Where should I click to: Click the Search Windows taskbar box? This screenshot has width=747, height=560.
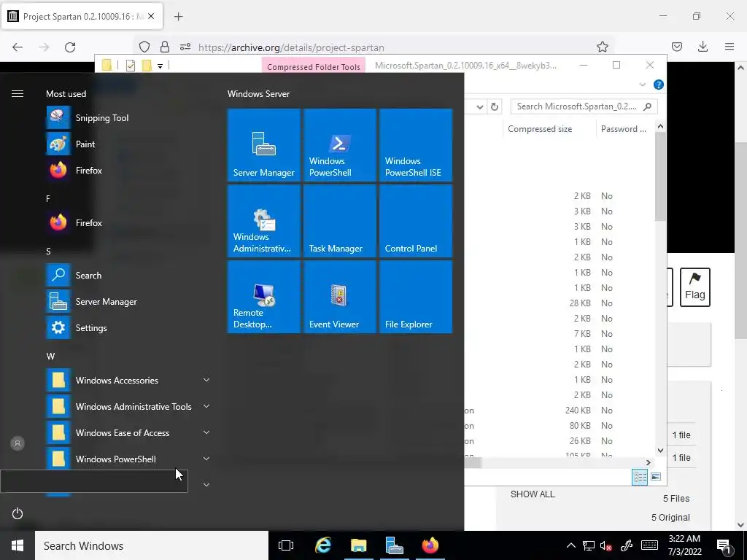152,545
